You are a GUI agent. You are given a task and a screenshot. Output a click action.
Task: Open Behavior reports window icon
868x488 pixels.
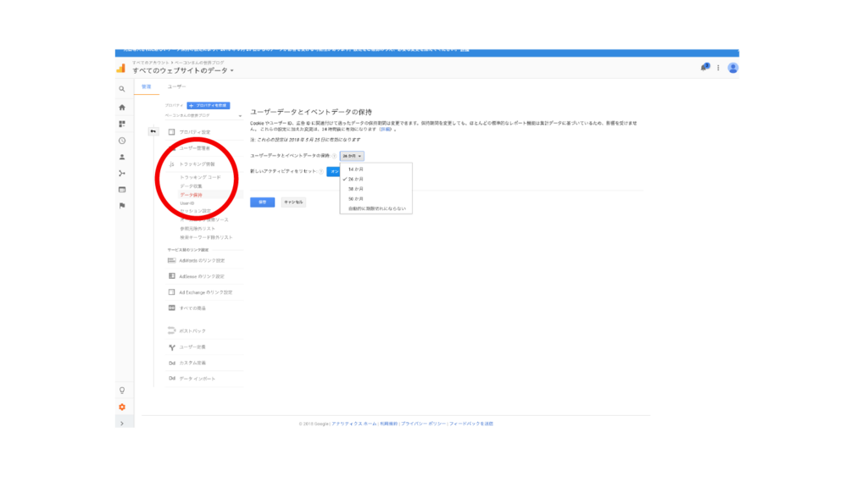coord(122,190)
